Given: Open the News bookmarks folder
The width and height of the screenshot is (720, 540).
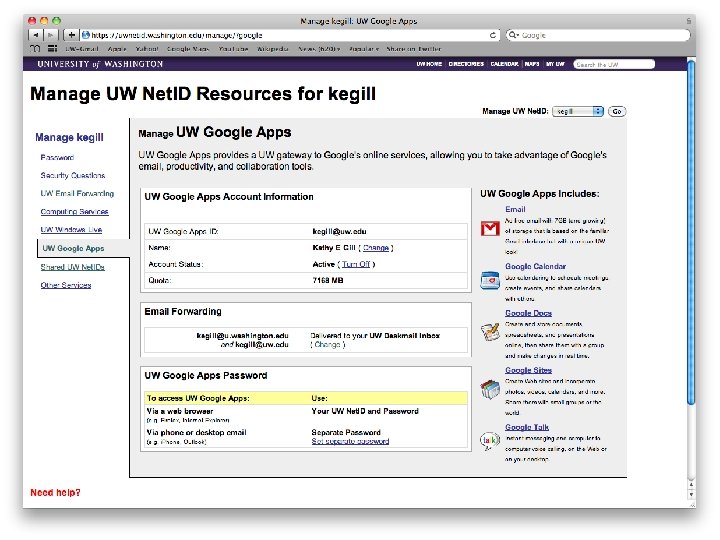Looking at the screenshot, I should pos(319,49).
